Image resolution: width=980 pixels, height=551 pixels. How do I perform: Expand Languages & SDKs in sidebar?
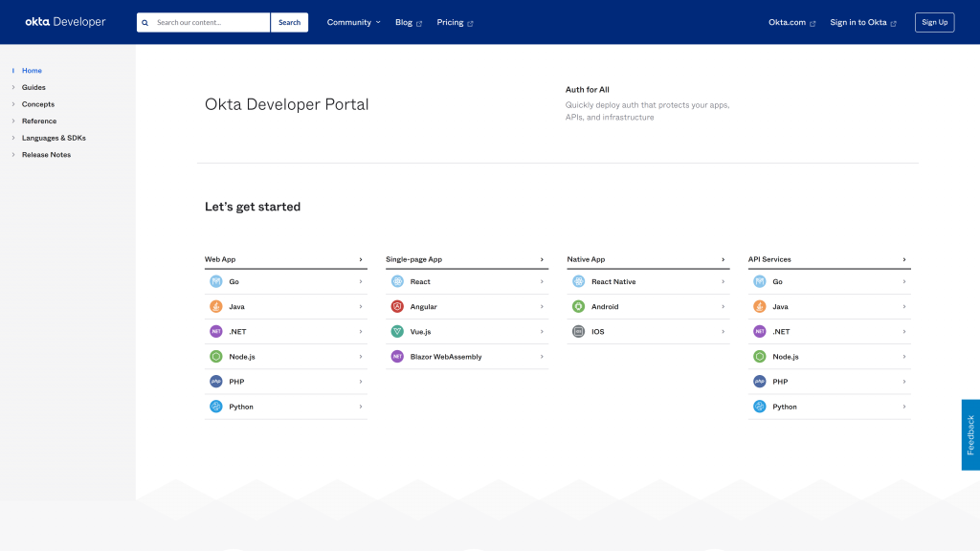(x=54, y=138)
